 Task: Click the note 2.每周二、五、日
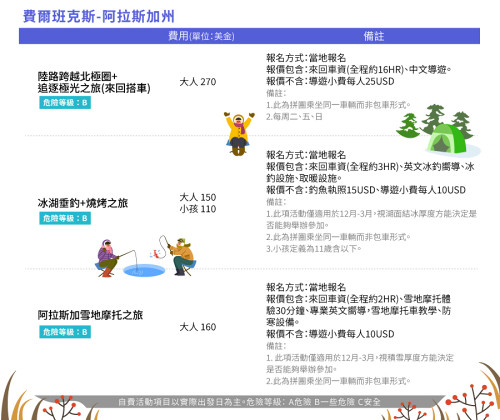294,117
